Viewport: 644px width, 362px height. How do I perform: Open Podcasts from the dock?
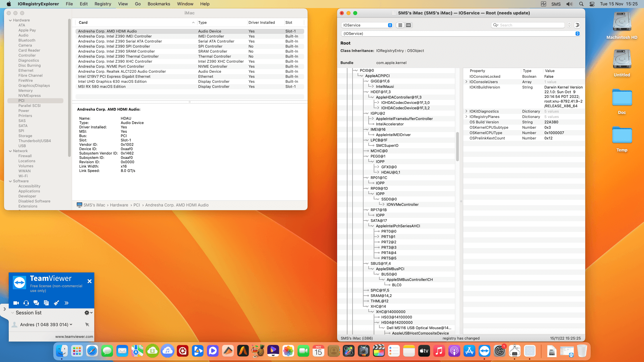point(454,351)
